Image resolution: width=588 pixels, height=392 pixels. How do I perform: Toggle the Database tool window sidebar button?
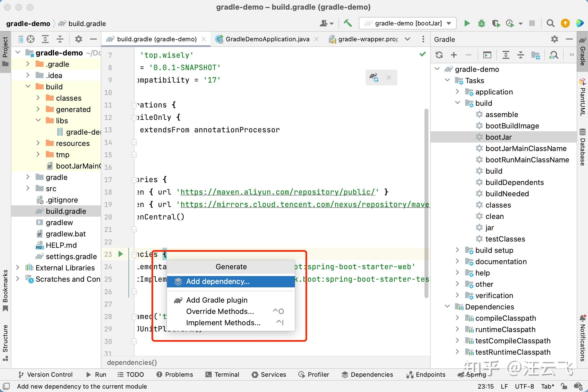(x=582, y=147)
